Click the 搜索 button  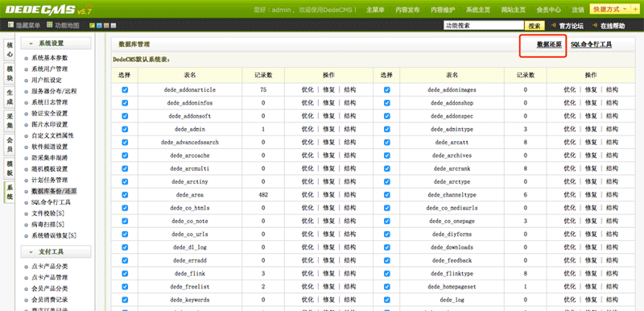pos(535,26)
